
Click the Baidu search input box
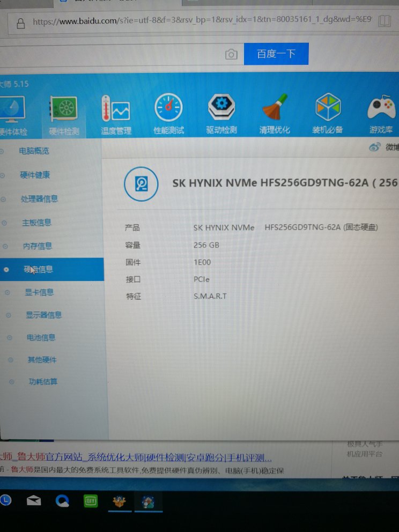click(112, 54)
